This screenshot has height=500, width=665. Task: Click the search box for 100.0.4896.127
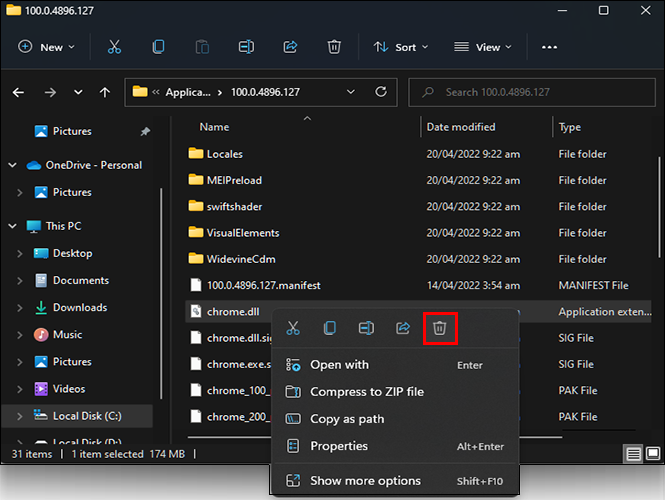point(530,92)
